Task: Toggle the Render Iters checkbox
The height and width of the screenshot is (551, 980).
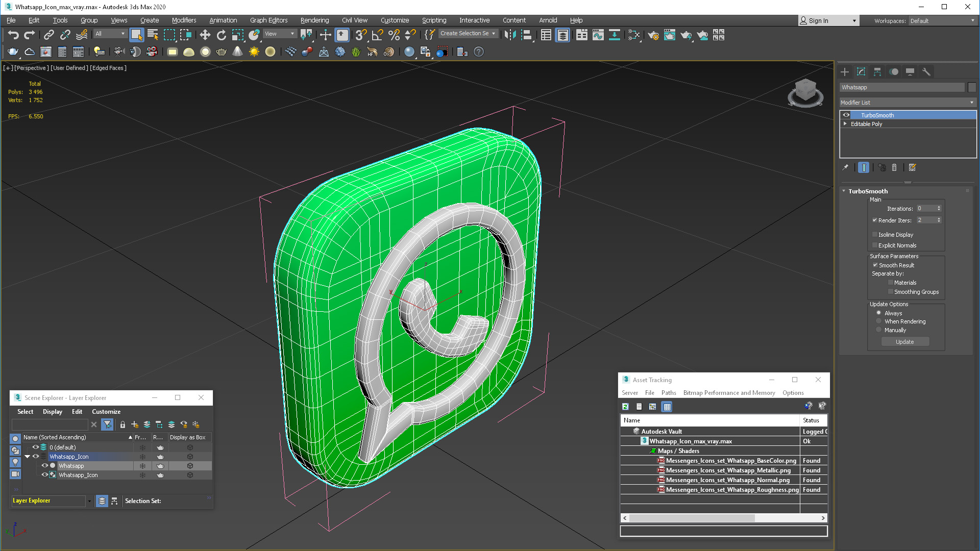Action: pos(875,220)
